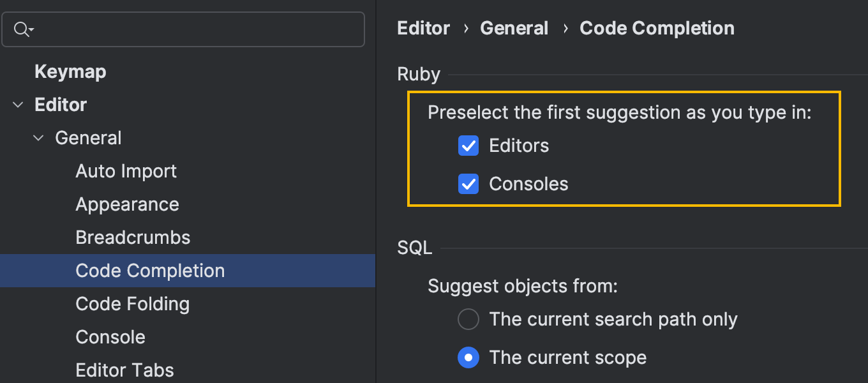Open the Console settings page
Image resolution: width=868 pixels, height=383 pixels.
[110, 337]
